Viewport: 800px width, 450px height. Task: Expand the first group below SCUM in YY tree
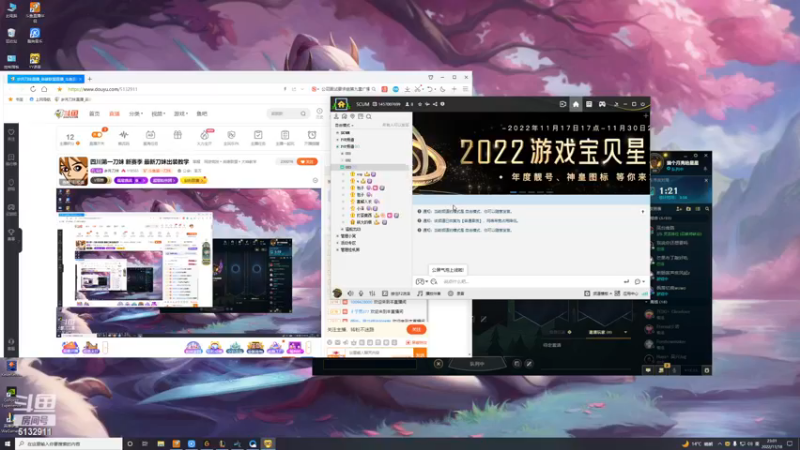click(x=337, y=139)
